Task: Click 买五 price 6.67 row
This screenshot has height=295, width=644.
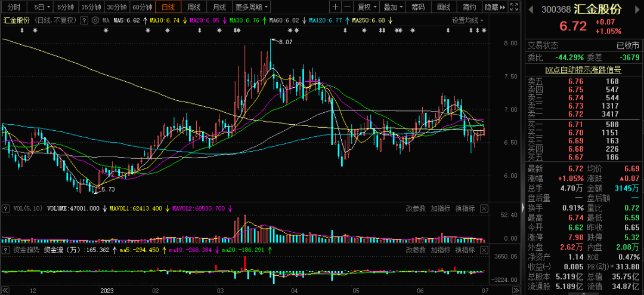Action: click(583, 157)
